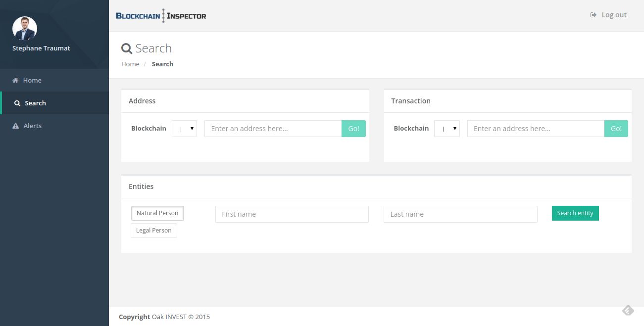Focus the Last name input field

point(460,214)
